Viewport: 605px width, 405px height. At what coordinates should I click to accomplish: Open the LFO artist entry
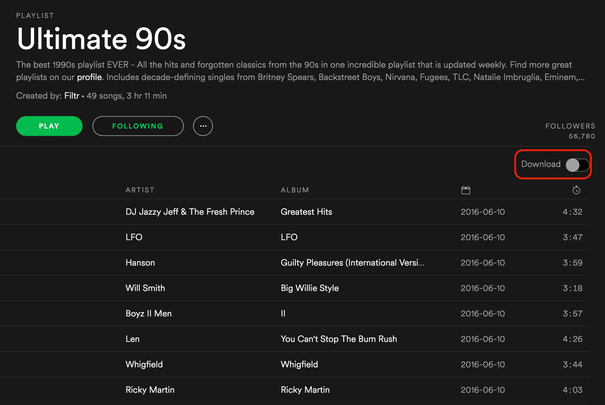[134, 237]
